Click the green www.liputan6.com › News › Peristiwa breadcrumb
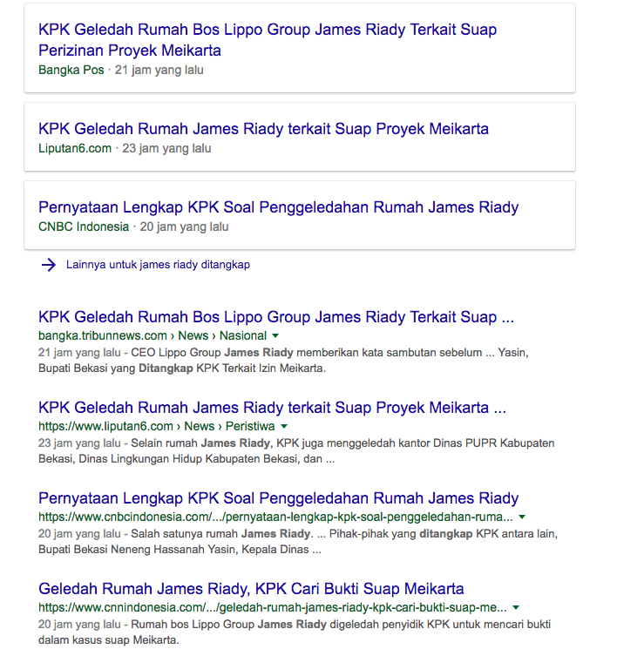Image resolution: width=644 pixels, height=656 pixels. pos(156,426)
